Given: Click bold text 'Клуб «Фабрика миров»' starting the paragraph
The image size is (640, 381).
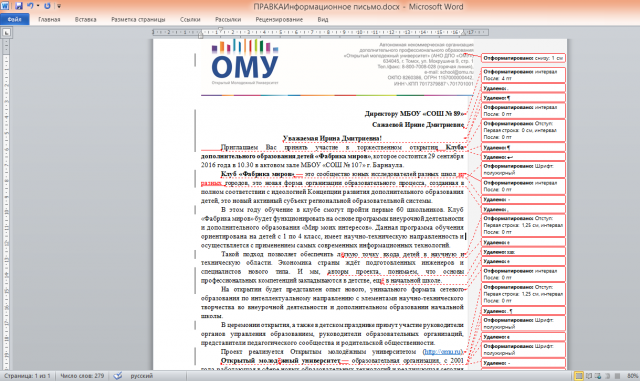Looking at the screenshot, I should 258,174.
